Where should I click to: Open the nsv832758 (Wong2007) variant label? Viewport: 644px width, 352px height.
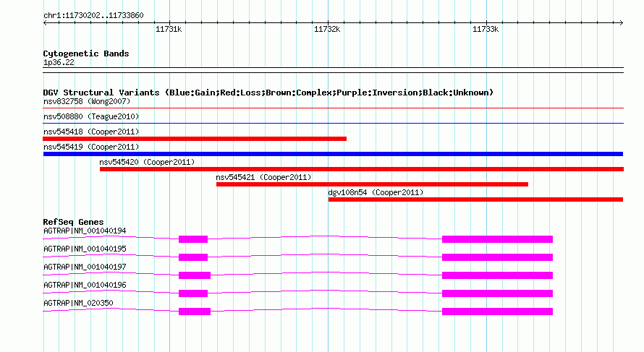(87, 101)
